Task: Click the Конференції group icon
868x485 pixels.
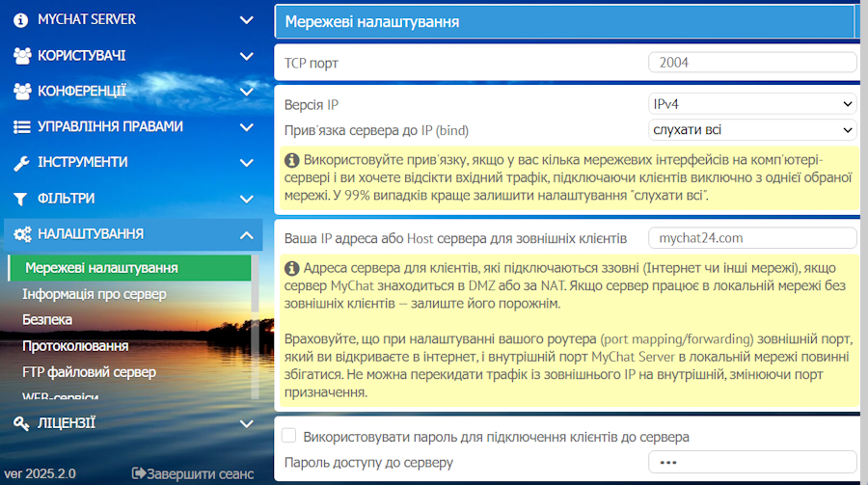Action: click(x=22, y=91)
